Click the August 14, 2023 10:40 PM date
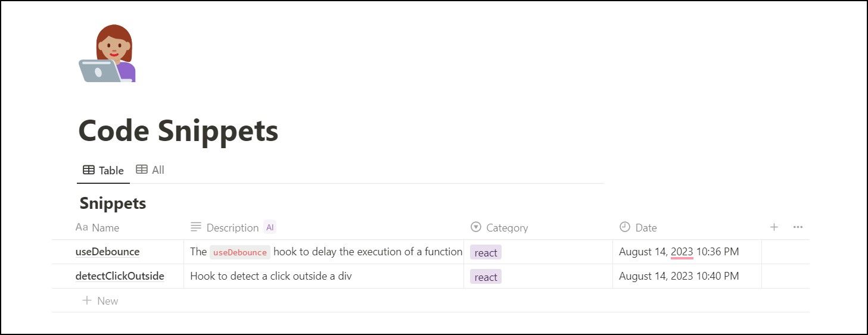This screenshot has height=335, width=868. (x=679, y=276)
